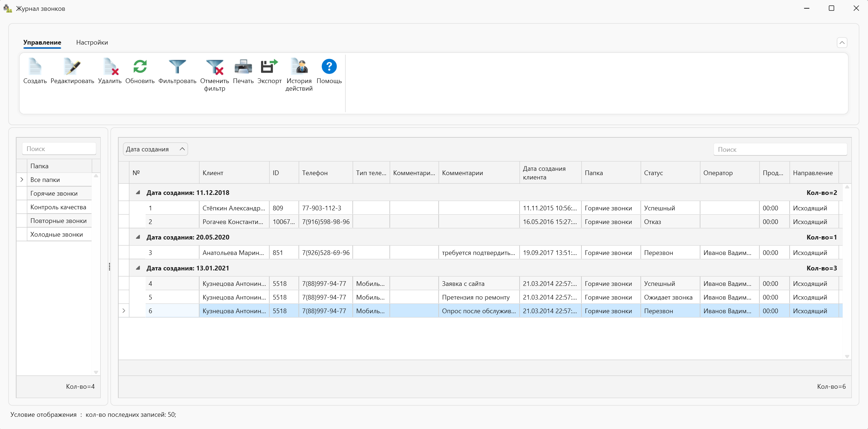Sort by the Статус column header

pyautogui.click(x=670, y=173)
